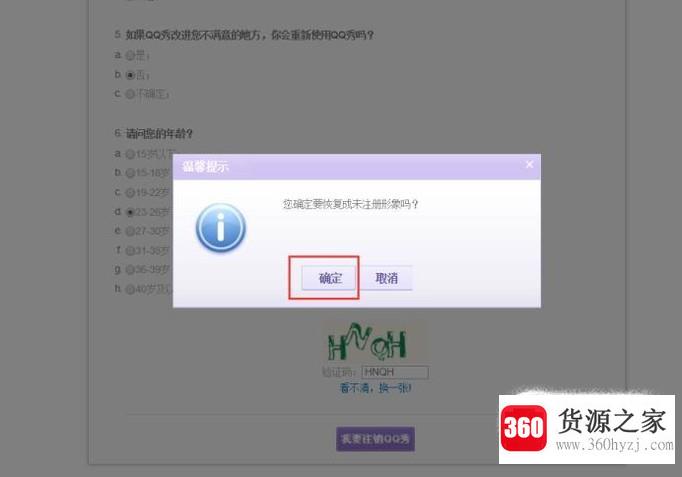
Task: Click the 取消 button in the dialog
Action: click(386, 278)
